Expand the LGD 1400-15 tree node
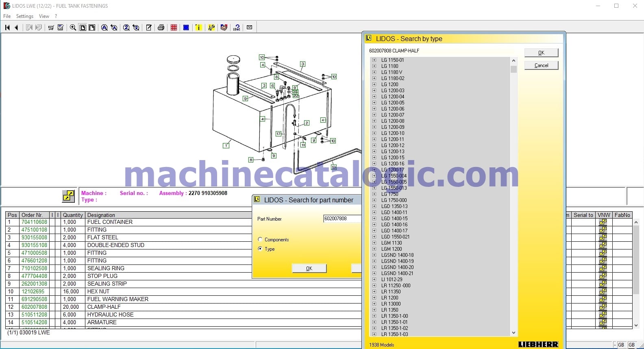This screenshot has width=644, height=349. tap(374, 219)
